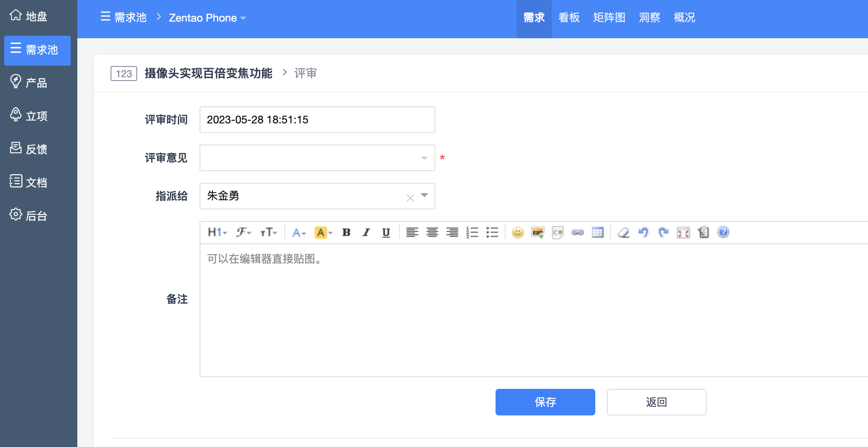The width and height of the screenshot is (868, 447).
Task: Click the 返回 button
Action: coord(656,402)
